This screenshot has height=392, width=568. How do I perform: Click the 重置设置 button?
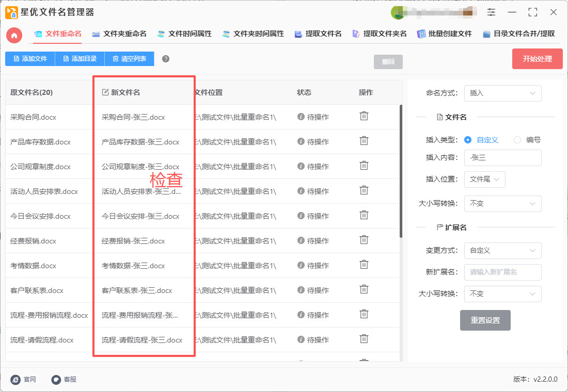tap(485, 320)
